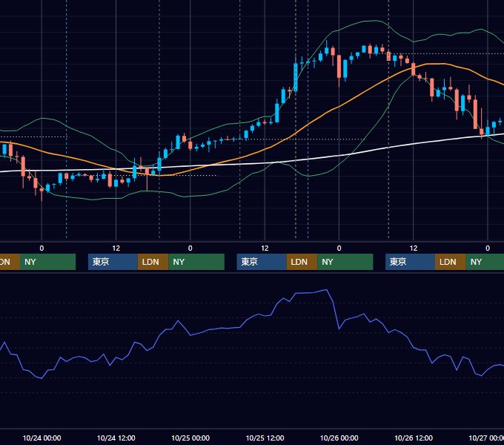This screenshot has width=504, height=445.
Task: Click the 10/25 00:00 date label
Action: [x=190, y=438]
